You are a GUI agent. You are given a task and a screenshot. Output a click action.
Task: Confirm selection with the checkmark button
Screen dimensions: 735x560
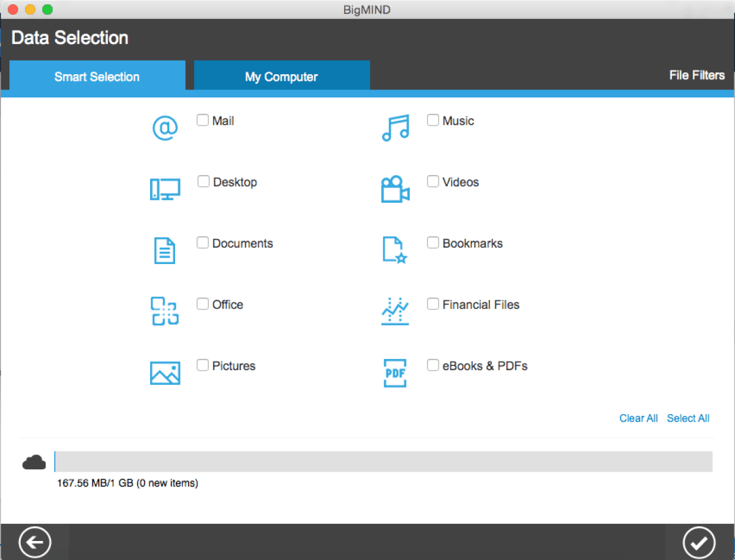[699, 542]
